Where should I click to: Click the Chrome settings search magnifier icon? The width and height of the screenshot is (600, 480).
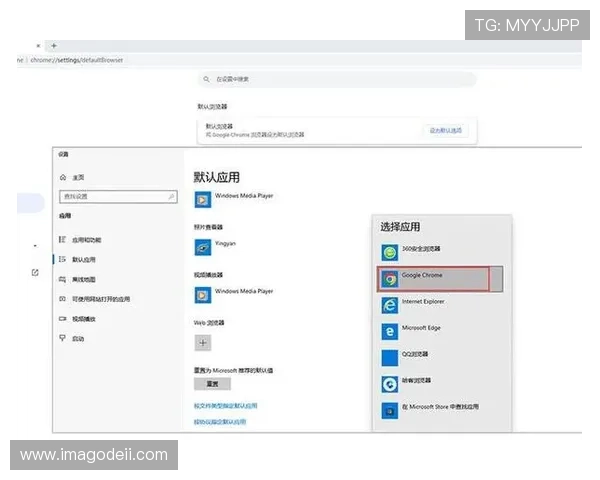[x=206, y=79]
